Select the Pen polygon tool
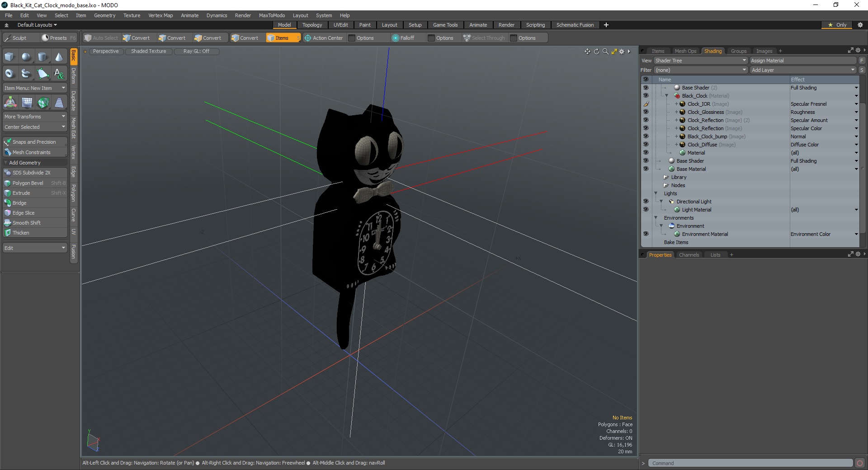This screenshot has width=868, height=470. click(x=43, y=73)
